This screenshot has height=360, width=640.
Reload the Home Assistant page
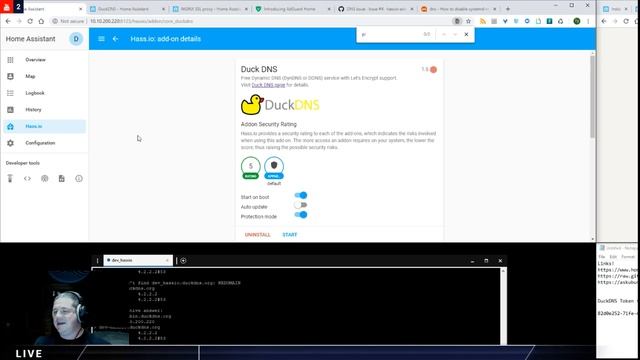click(x=30, y=21)
